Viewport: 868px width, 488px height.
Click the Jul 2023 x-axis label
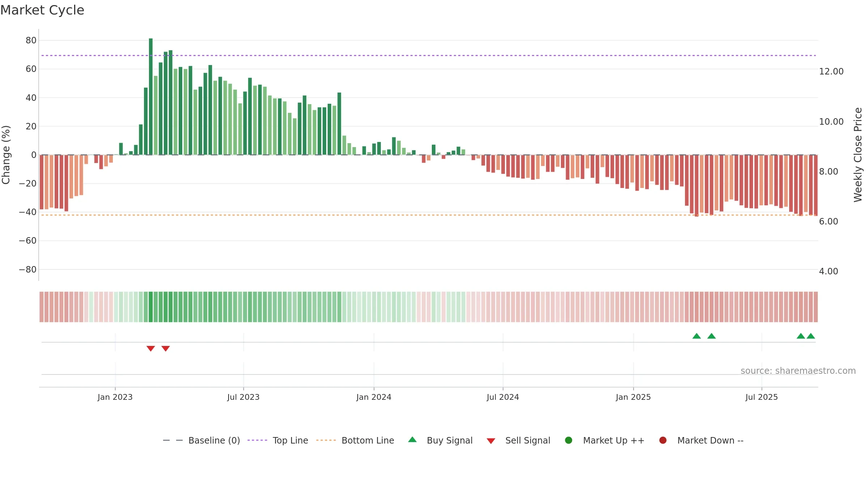point(243,397)
